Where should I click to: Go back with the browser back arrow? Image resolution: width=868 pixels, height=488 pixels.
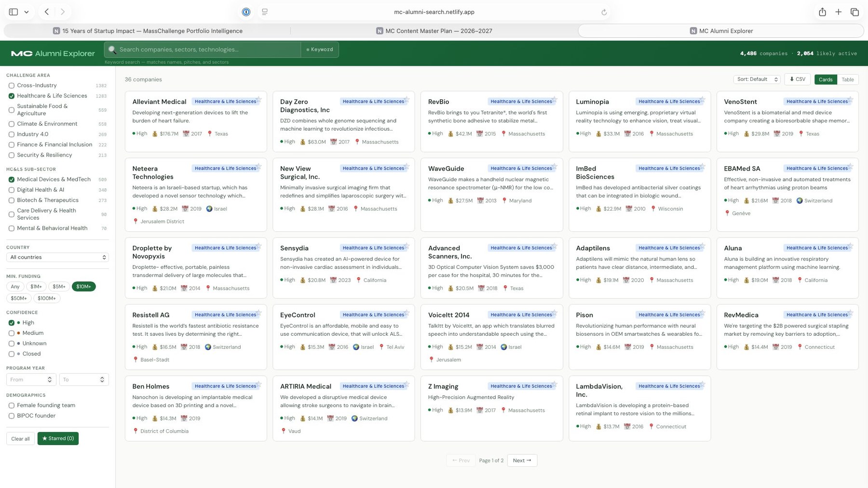point(47,12)
